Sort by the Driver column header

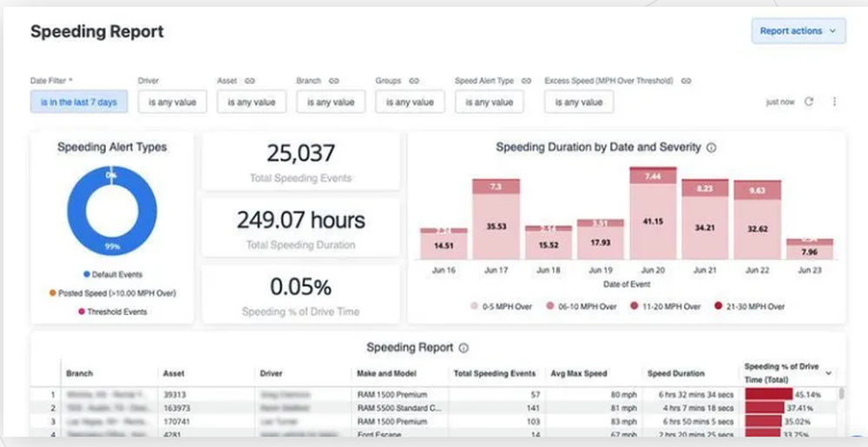(x=303, y=373)
